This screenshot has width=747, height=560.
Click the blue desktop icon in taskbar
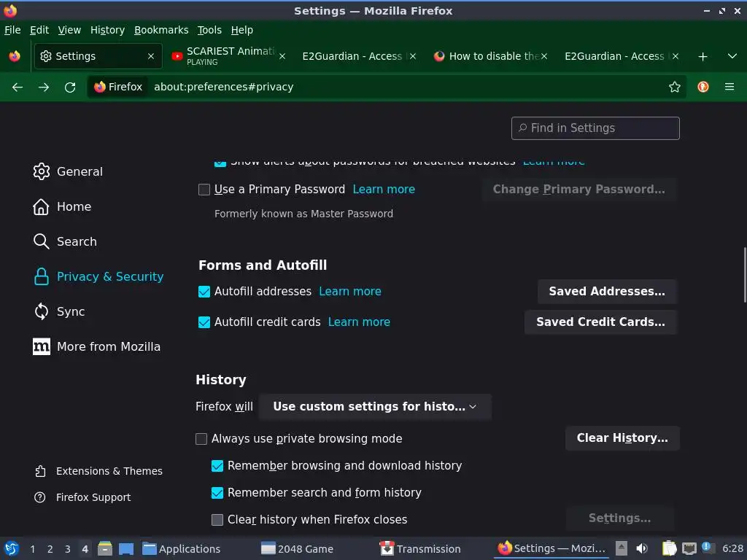pos(125,549)
